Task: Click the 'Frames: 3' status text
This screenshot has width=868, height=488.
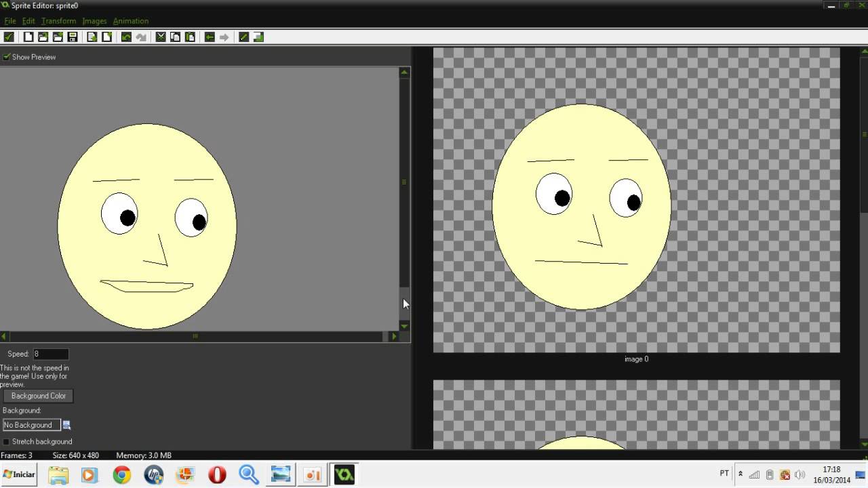Action: 17,455
